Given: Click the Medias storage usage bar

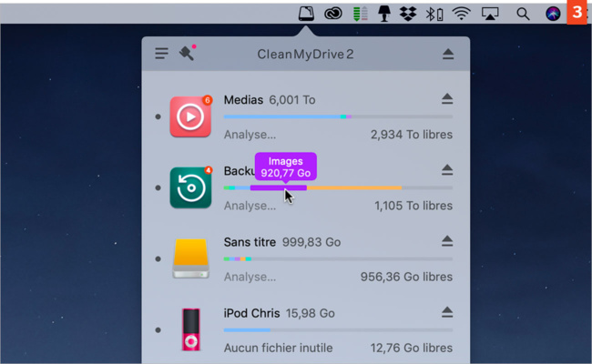Looking at the screenshot, I should tap(338, 116).
